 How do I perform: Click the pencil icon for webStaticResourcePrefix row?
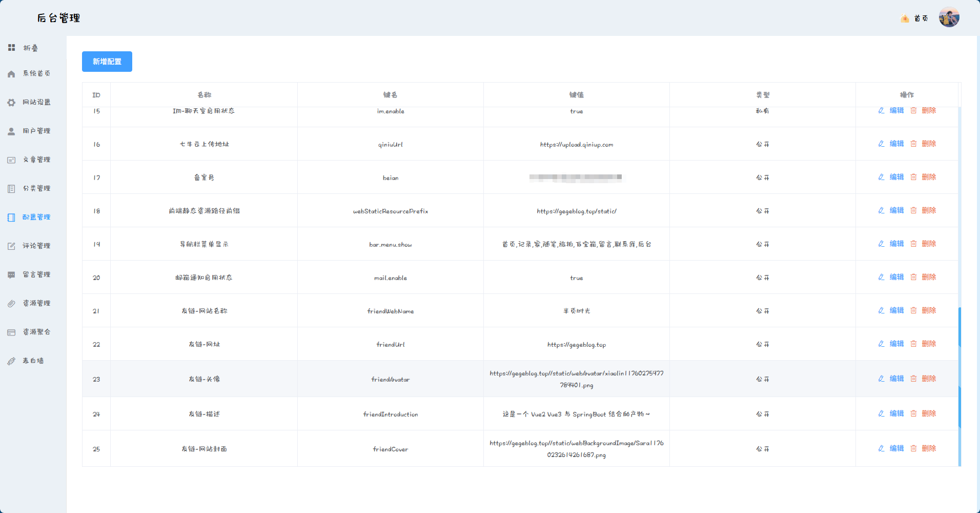881,210
